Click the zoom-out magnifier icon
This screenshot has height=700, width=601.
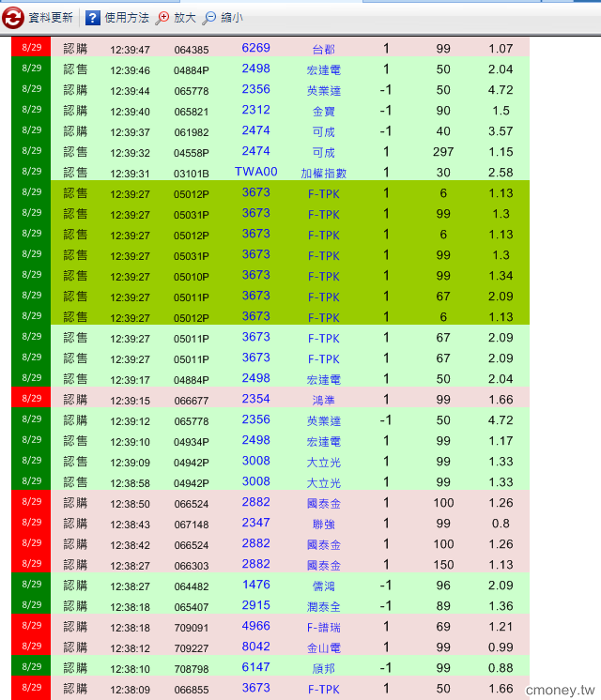point(208,18)
